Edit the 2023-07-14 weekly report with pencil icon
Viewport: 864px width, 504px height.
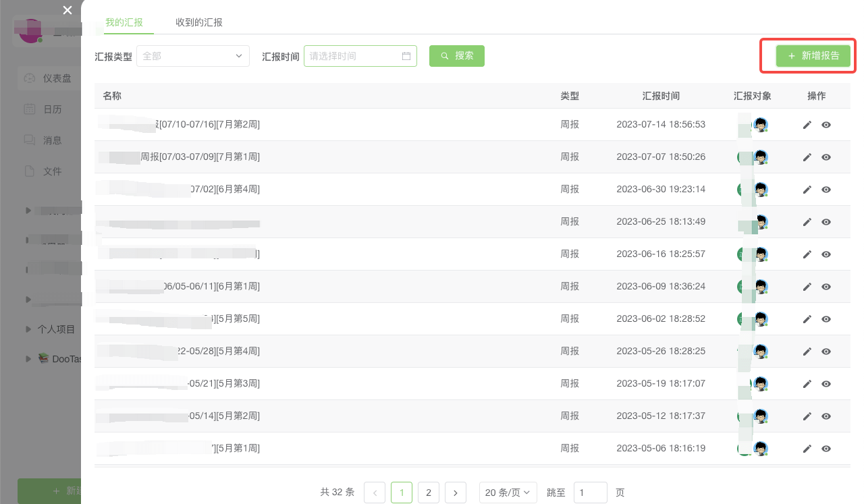(807, 125)
